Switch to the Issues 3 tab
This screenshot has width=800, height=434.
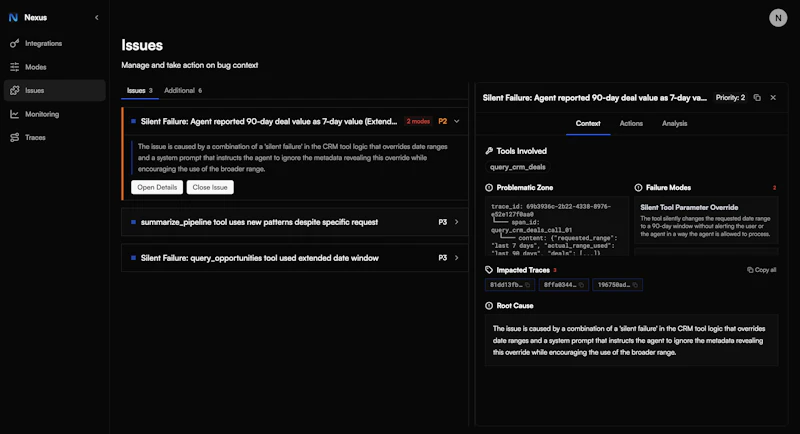pos(139,90)
